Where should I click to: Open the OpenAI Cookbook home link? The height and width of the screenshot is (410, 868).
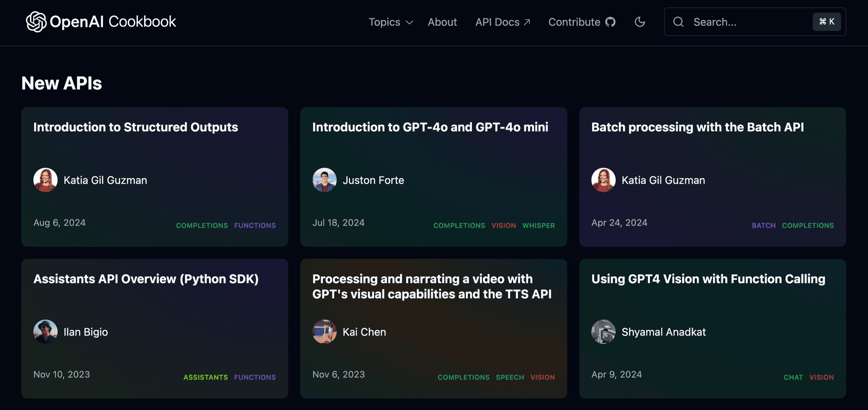click(101, 22)
